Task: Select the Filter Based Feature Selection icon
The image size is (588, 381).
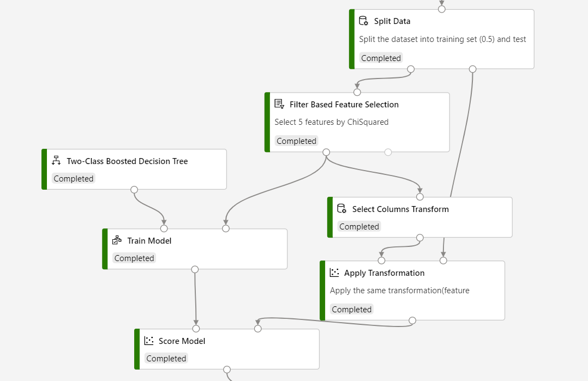Action: tap(279, 104)
